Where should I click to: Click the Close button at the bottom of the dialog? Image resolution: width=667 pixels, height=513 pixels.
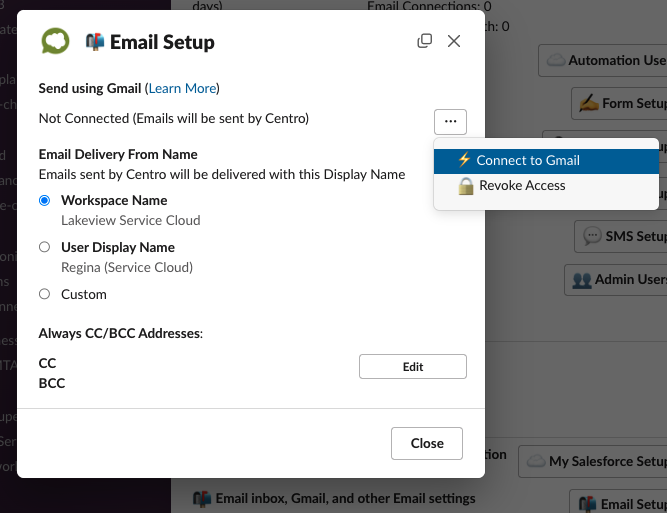coord(427,443)
